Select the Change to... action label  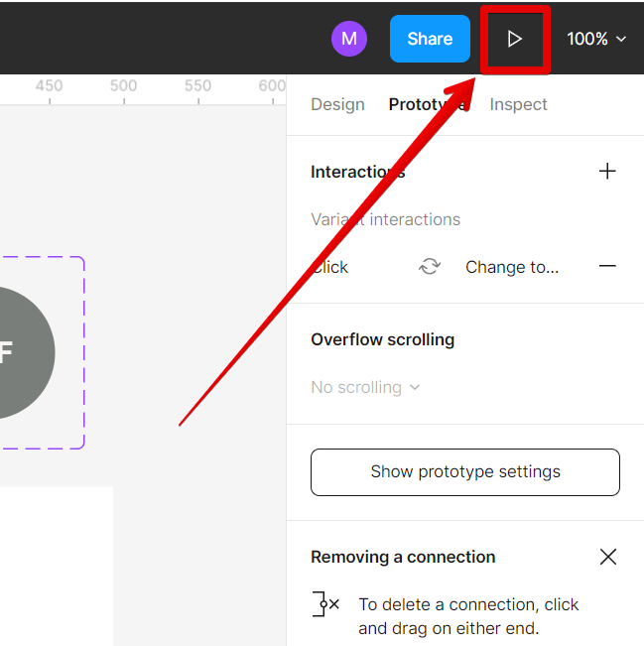tap(512, 267)
